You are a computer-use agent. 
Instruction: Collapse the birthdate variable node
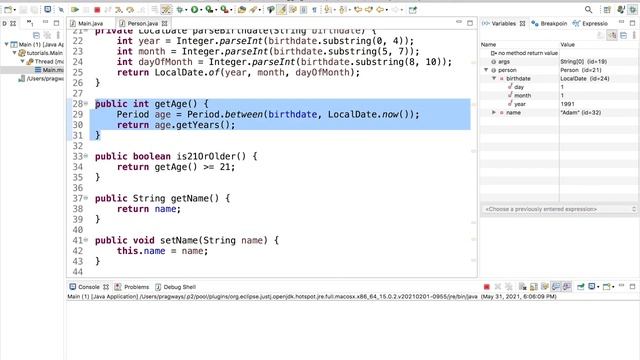(x=494, y=78)
